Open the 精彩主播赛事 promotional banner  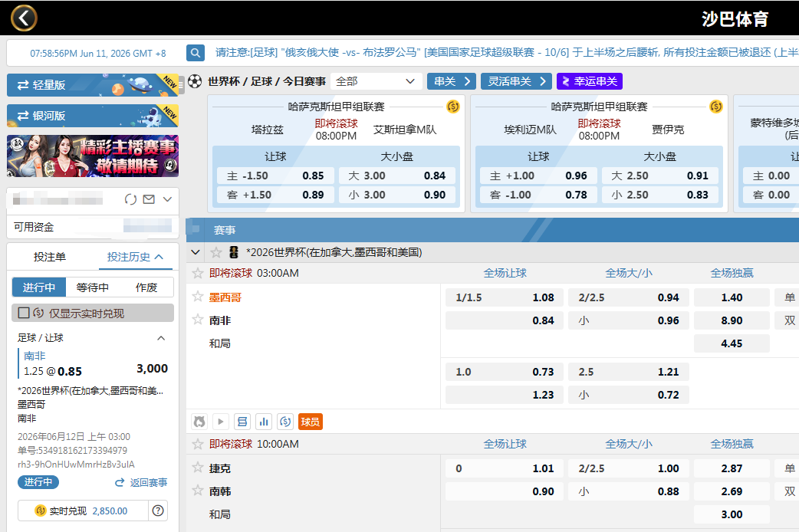pos(93,156)
